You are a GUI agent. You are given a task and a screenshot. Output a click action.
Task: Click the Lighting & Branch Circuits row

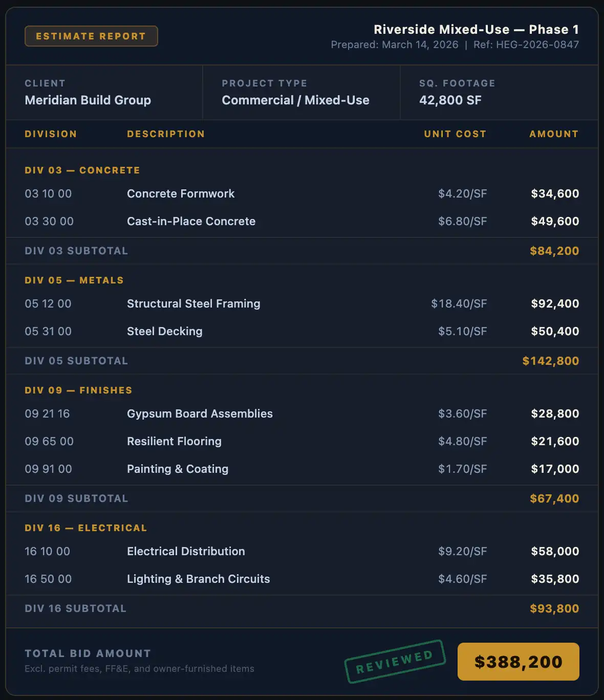coord(198,579)
